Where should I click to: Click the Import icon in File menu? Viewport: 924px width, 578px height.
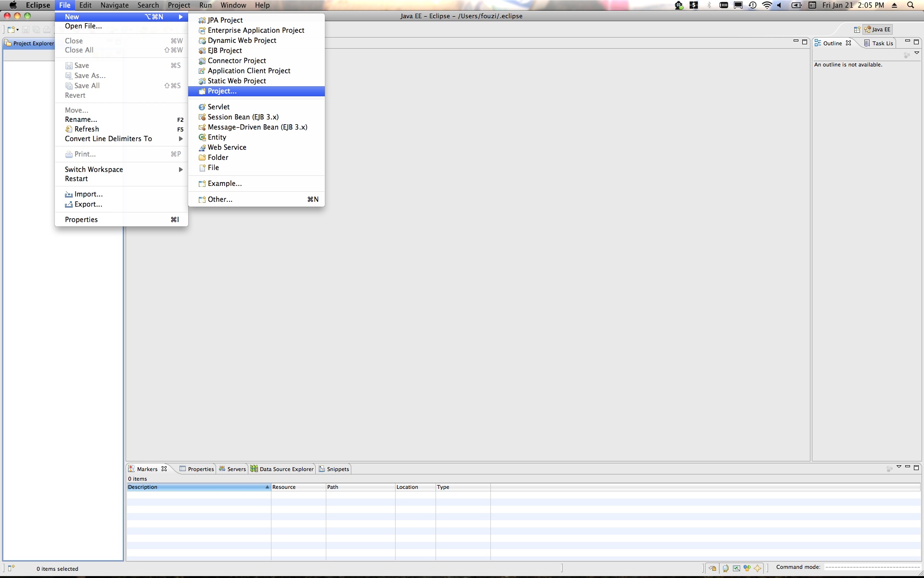point(69,194)
